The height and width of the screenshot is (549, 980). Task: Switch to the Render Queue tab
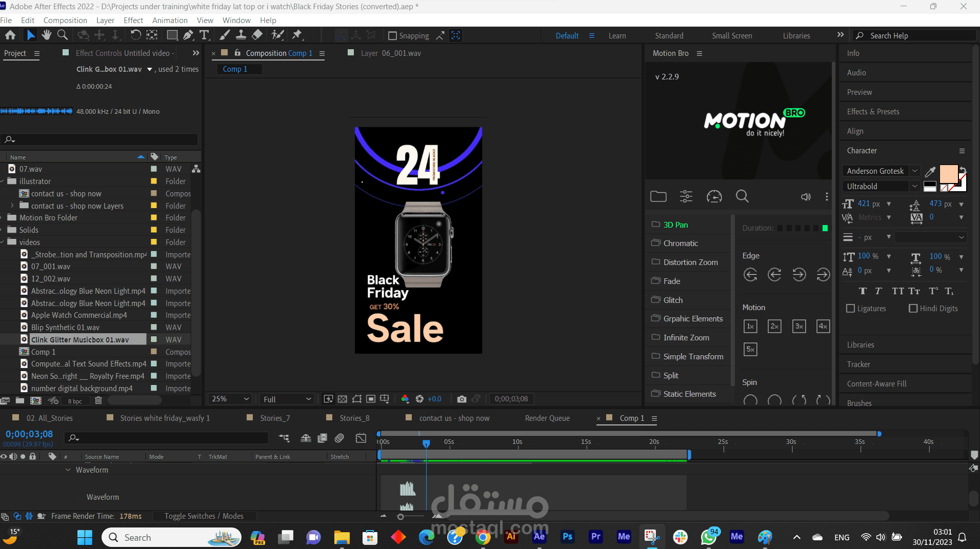pyautogui.click(x=547, y=418)
